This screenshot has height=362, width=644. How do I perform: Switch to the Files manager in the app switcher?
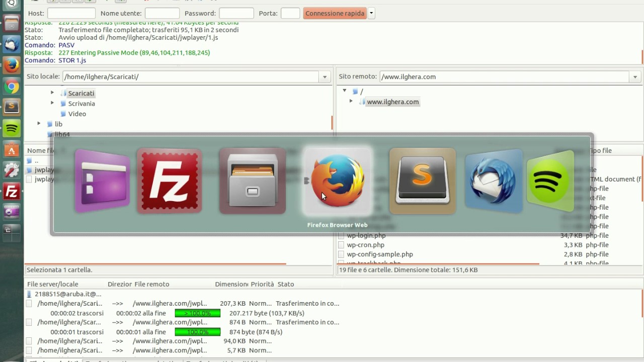(x=253, y=181)
